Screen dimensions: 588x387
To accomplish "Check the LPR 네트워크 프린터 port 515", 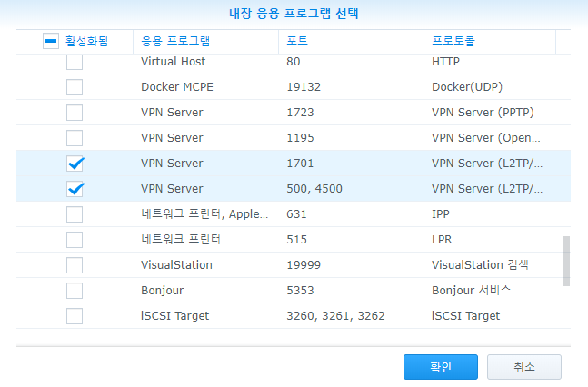I will [75, 240].
